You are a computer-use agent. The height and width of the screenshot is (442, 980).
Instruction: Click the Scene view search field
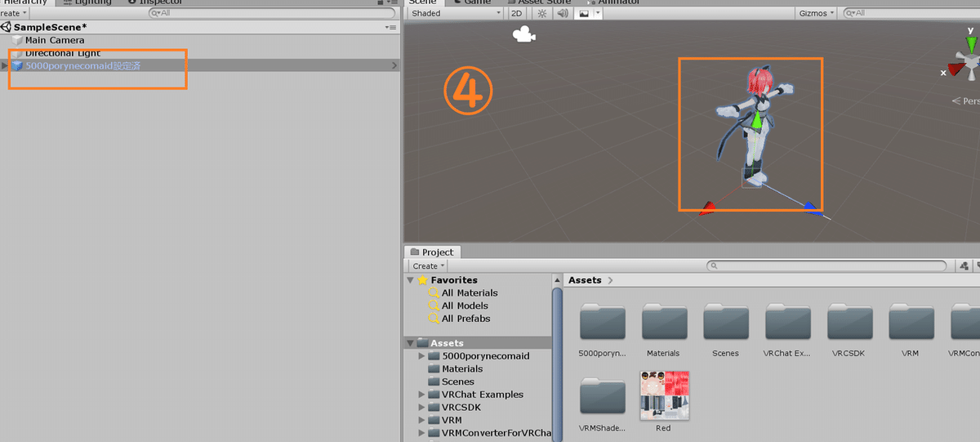pos(911,13)
